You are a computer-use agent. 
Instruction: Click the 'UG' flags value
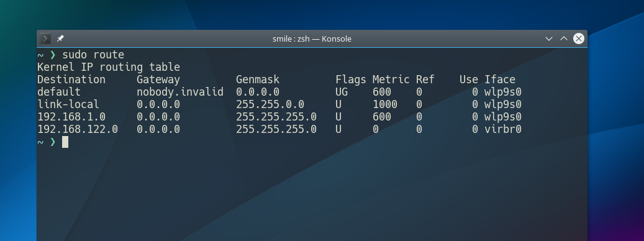[342, 92]
